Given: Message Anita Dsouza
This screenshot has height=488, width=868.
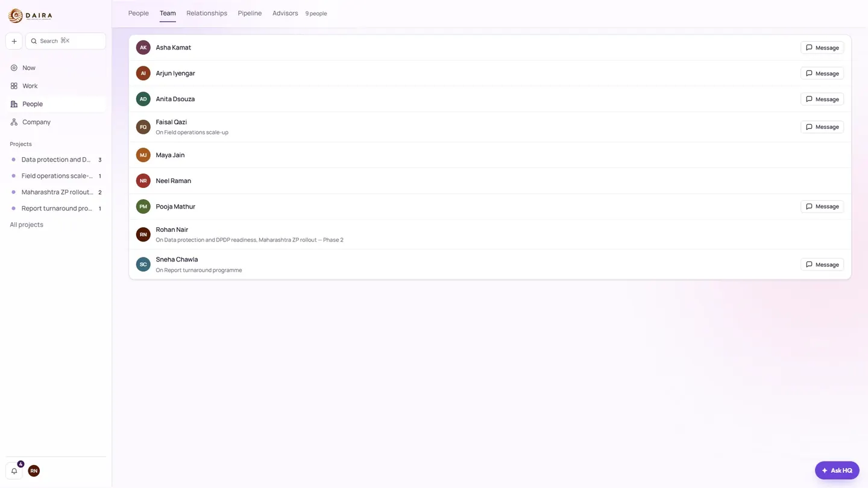Looking at the screenshot, I should pos(822,99).
